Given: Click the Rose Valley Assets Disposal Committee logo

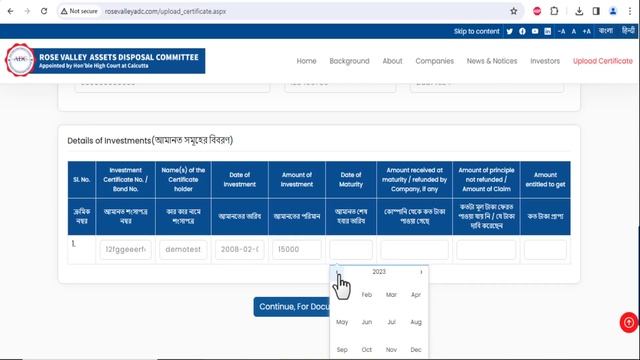Looking at the screenshot, I should [105, 61].
